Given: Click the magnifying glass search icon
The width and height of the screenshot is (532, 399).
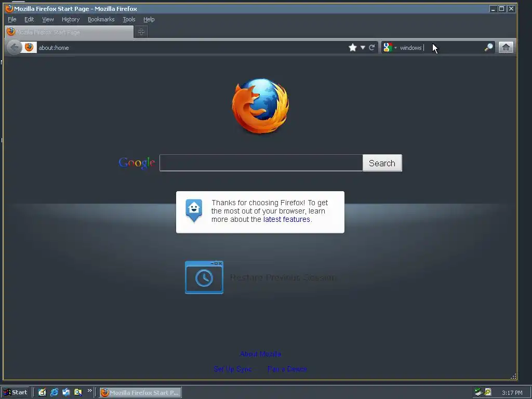Looking at the screenshot, I should [x=488, y=47].
